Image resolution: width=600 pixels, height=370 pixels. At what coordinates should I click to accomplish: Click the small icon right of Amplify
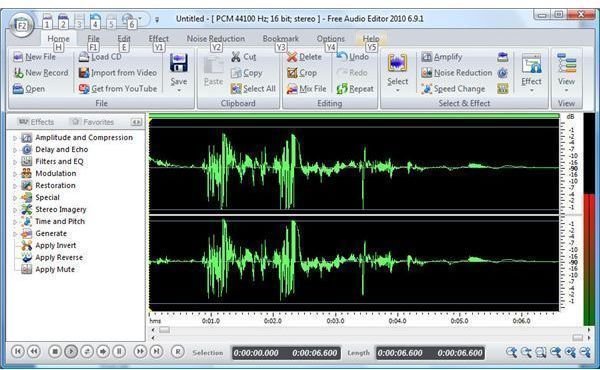point(502,57)
